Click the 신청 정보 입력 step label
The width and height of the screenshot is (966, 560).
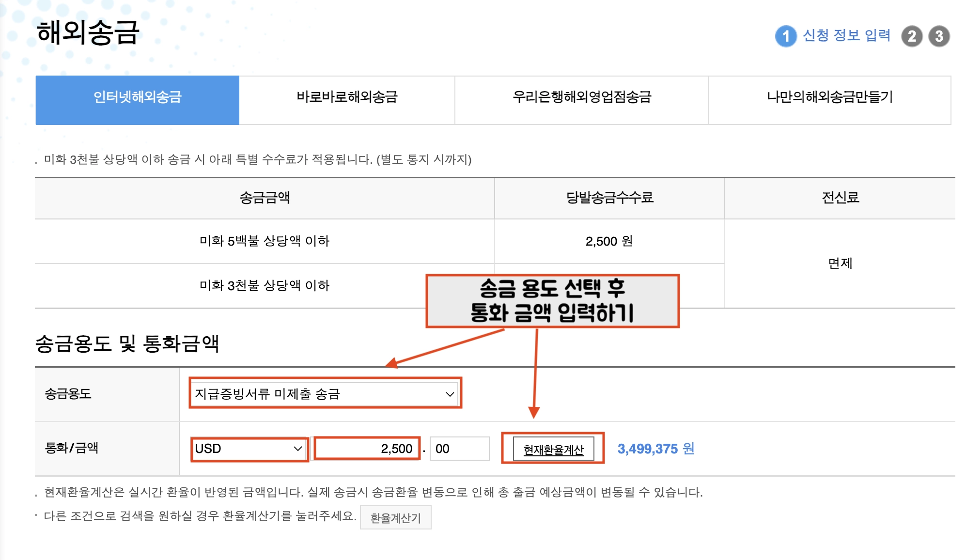click(846, 35)
